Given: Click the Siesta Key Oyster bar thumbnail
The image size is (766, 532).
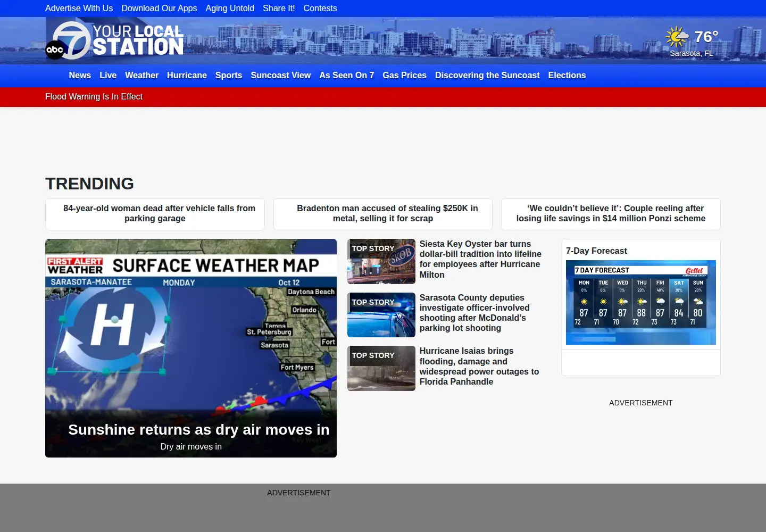Looking at the screenshot, I should point(381,262).
